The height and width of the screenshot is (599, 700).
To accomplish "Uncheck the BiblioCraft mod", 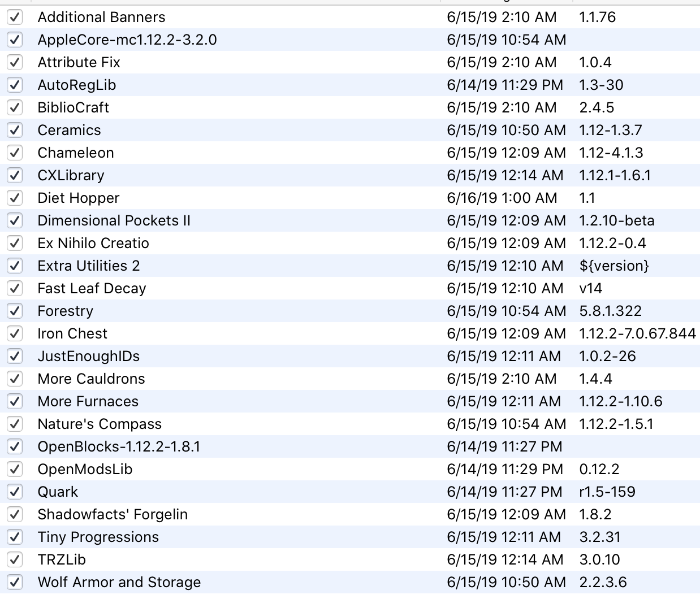I will 15,107.
